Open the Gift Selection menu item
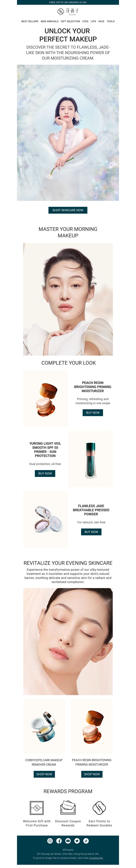Screen dimensions: 136x868 (71, 21)
